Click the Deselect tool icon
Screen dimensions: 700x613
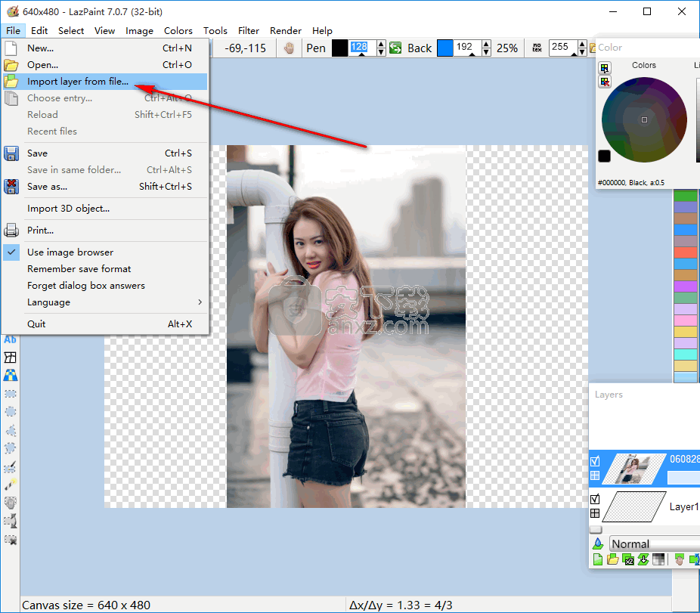click(11, 540)
